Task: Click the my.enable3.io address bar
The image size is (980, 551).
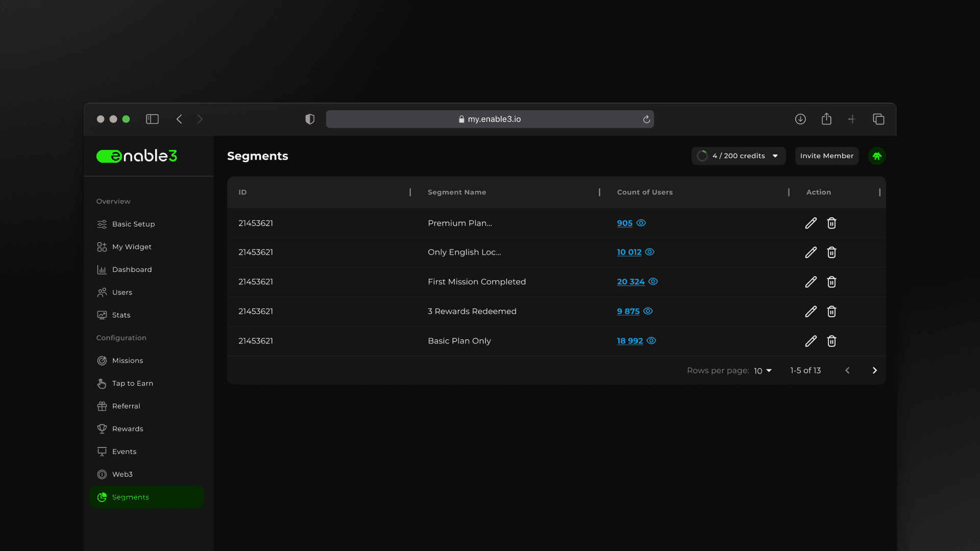Action: click(x=490, y=119)
